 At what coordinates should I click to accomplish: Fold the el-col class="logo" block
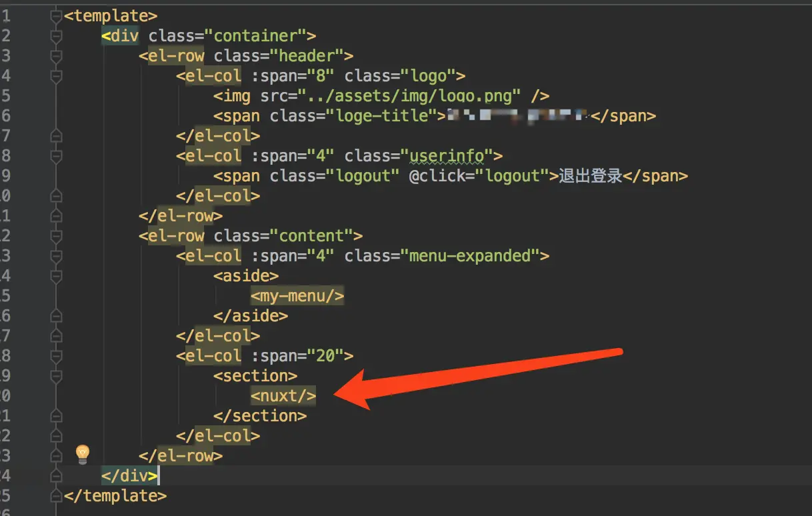(56, 77)
